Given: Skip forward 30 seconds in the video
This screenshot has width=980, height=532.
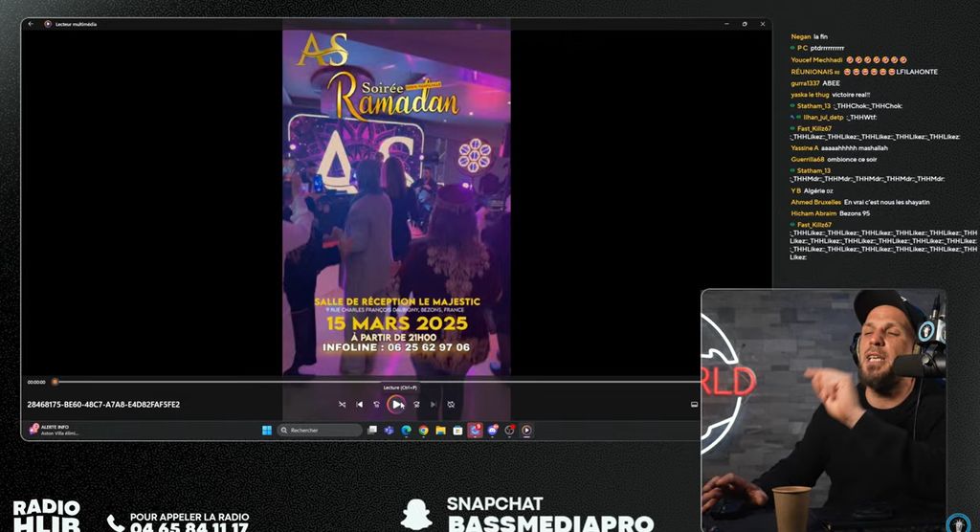Looking at the screenshot, I should tap(416, 405).
